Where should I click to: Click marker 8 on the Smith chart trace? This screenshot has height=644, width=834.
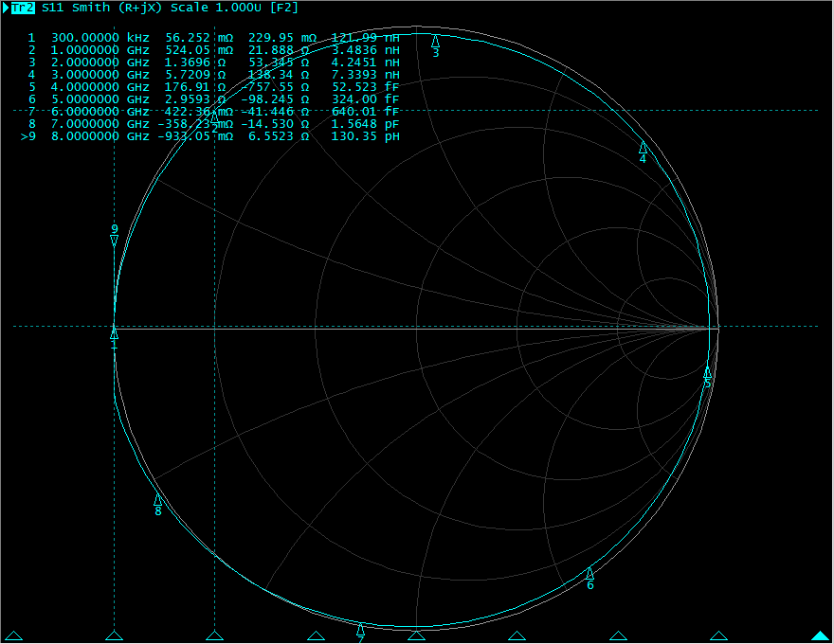[157, 500]
